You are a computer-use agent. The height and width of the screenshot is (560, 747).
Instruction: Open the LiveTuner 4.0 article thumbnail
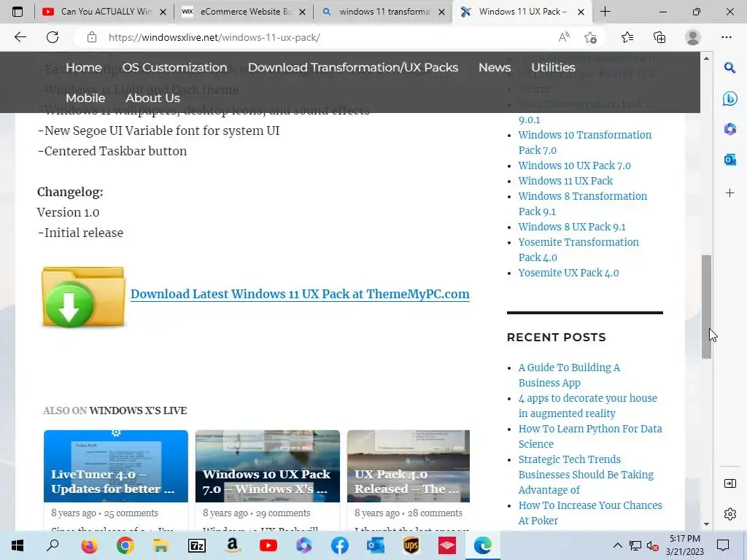pos(116,466)
